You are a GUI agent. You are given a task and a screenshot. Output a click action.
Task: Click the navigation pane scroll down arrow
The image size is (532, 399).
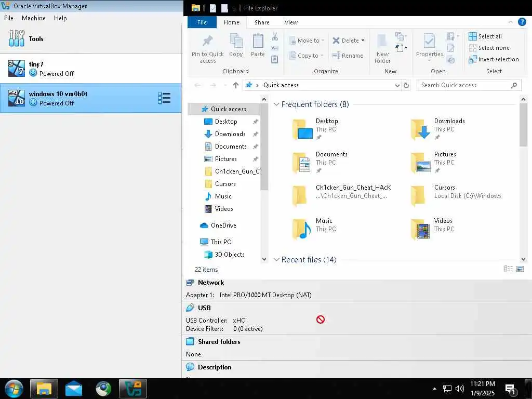(x=264, y=259)
